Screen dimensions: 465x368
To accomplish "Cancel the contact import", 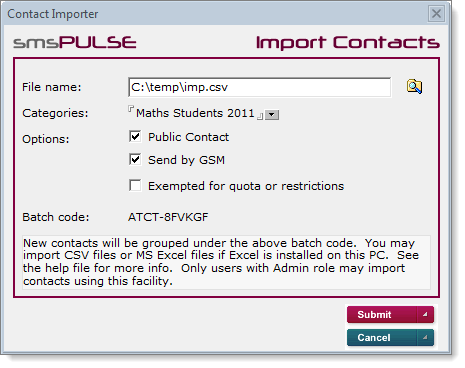I will click(x=390, y=337).
